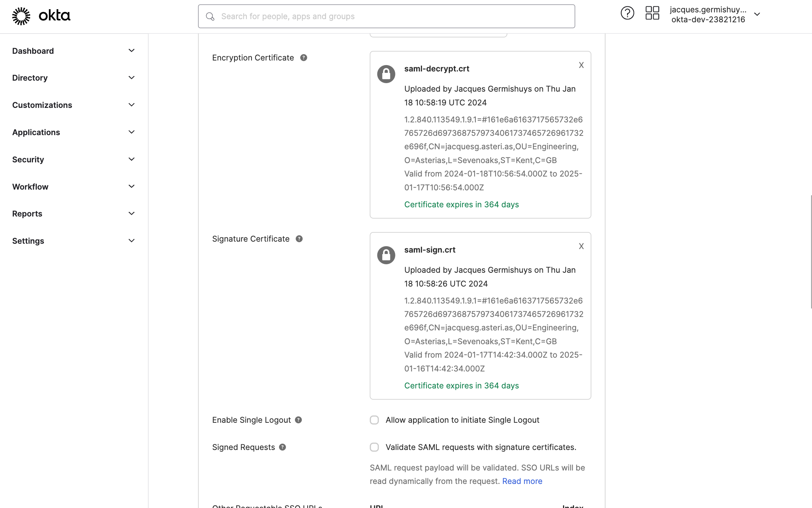812x508 pixels.
Task: Enable application-initiated Single Logout
Action: (x=374, y=420)
